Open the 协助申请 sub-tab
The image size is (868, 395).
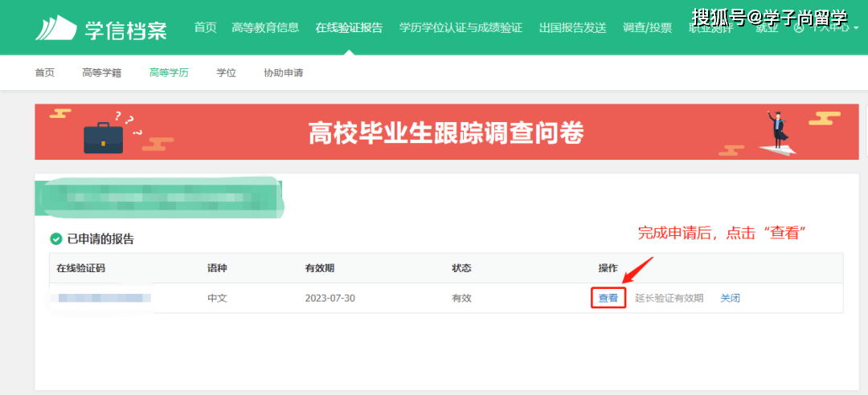click(283, 73)
